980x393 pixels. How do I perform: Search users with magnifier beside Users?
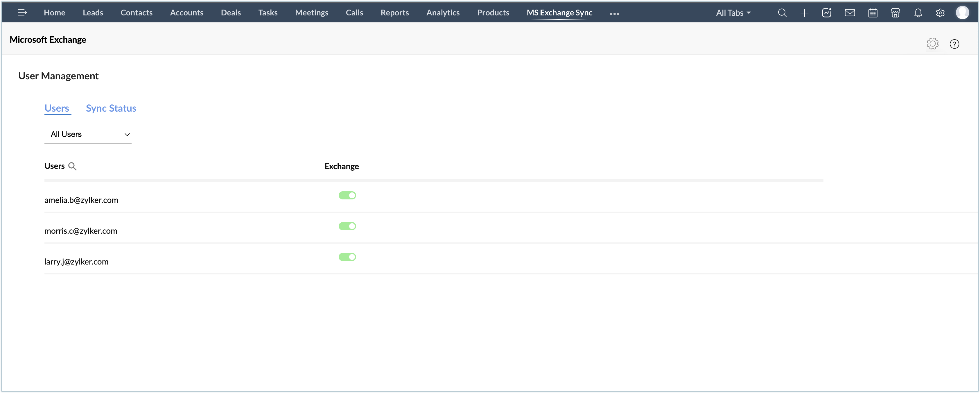click(72, 167)
